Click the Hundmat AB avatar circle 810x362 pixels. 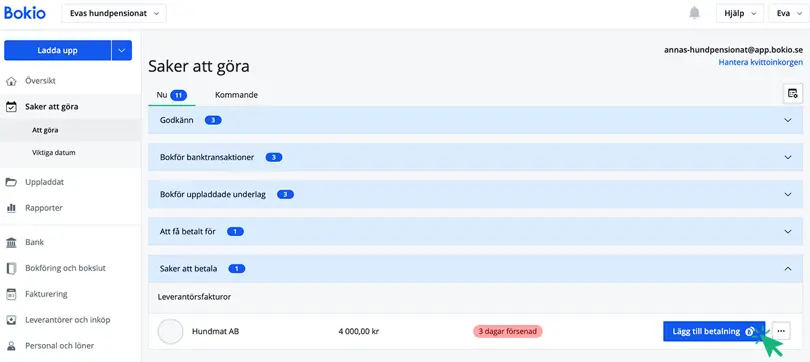click(170, 332)
